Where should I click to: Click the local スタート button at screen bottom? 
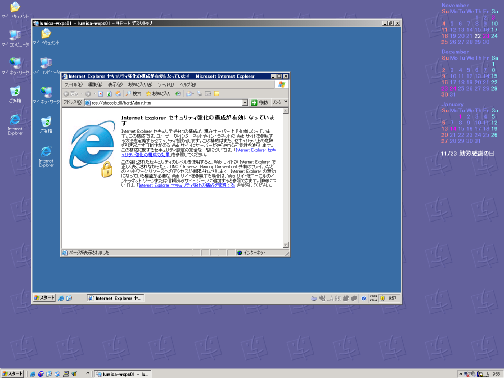(x=12, y=374)
